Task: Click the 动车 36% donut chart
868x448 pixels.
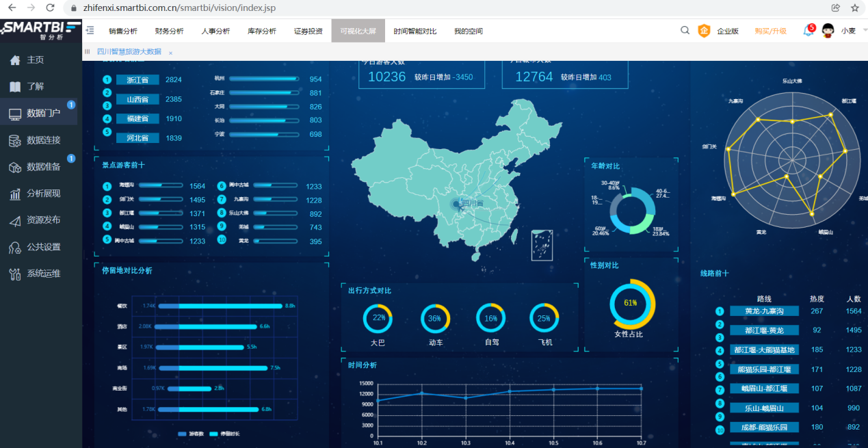Action: coord(435,318)
